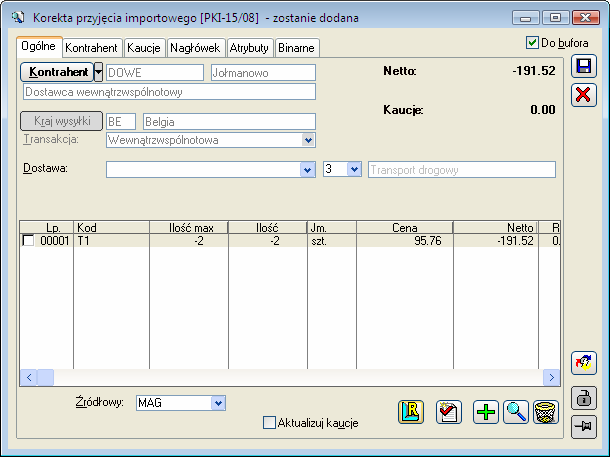Screen dimensions: 610x457
Task: Click the yellow R document icon
Action: (411, 412)
